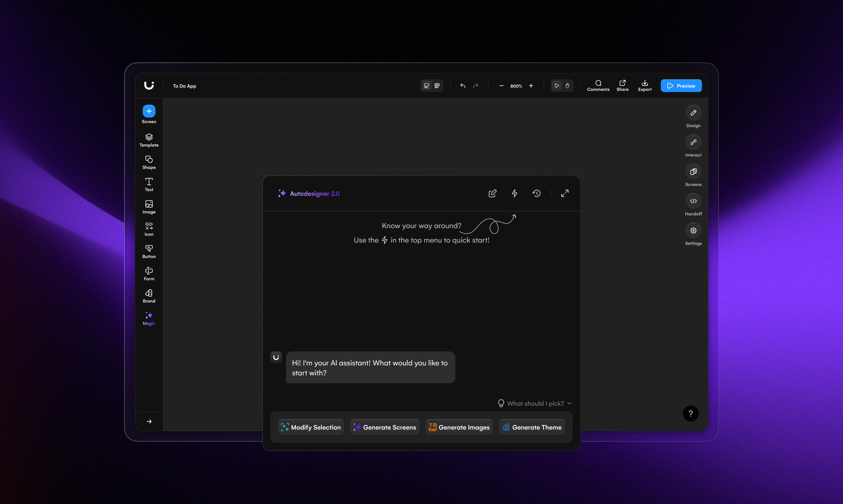Screen dimensions: 843x504
Task: Switch to the hand pan tool
Action: [567, 86]
